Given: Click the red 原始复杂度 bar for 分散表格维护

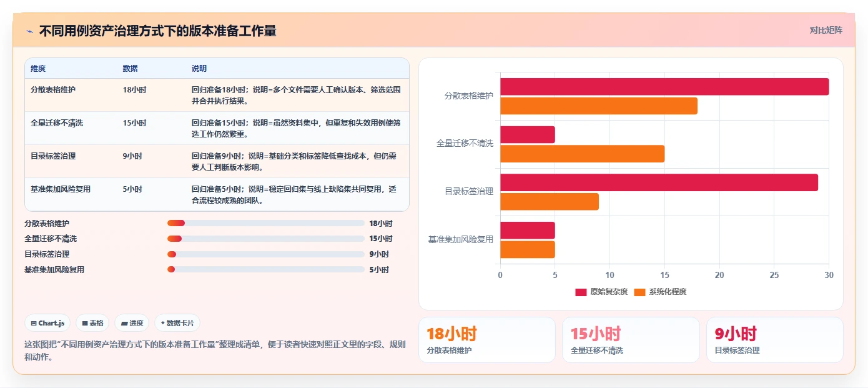Looking at the screenshot, I should pyautogui.click(x=664, y=87).
